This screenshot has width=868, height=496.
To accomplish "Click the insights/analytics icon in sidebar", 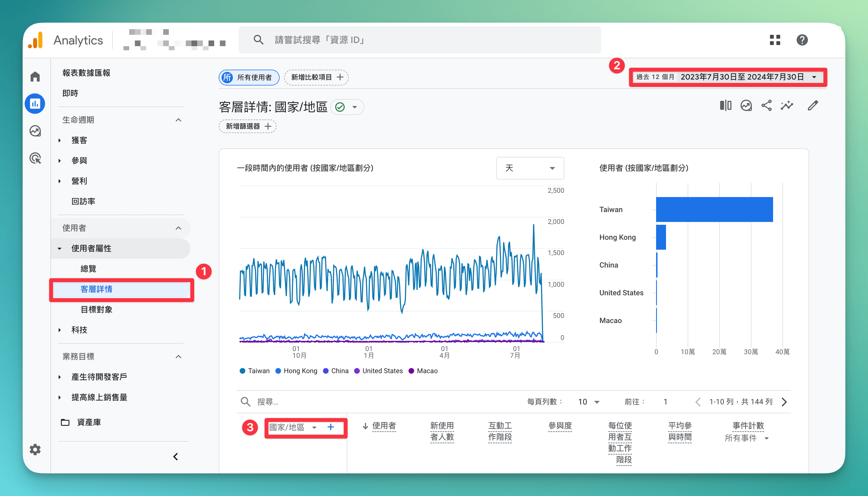I will [x=36, y=104].
